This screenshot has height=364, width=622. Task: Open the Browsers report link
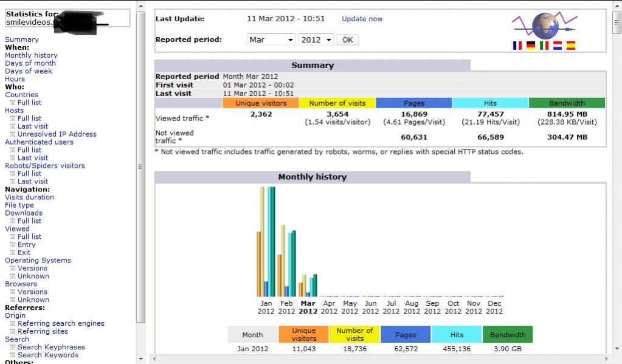21,284
